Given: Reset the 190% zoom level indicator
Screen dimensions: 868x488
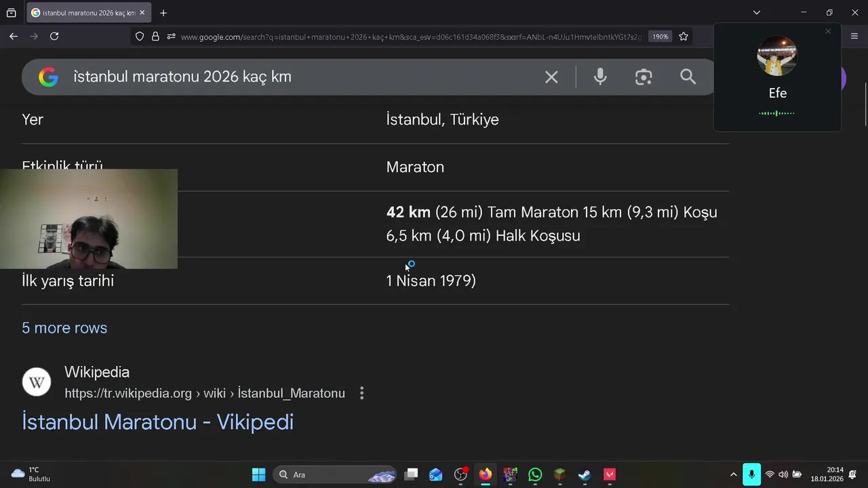Looking at the screenshot, I should point(660,37).
